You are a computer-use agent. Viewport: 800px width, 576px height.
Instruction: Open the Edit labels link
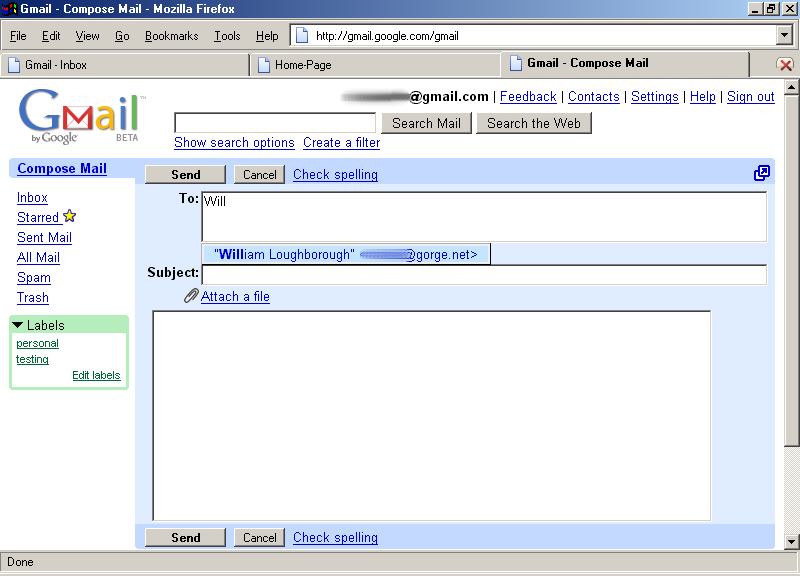point(96,376)
